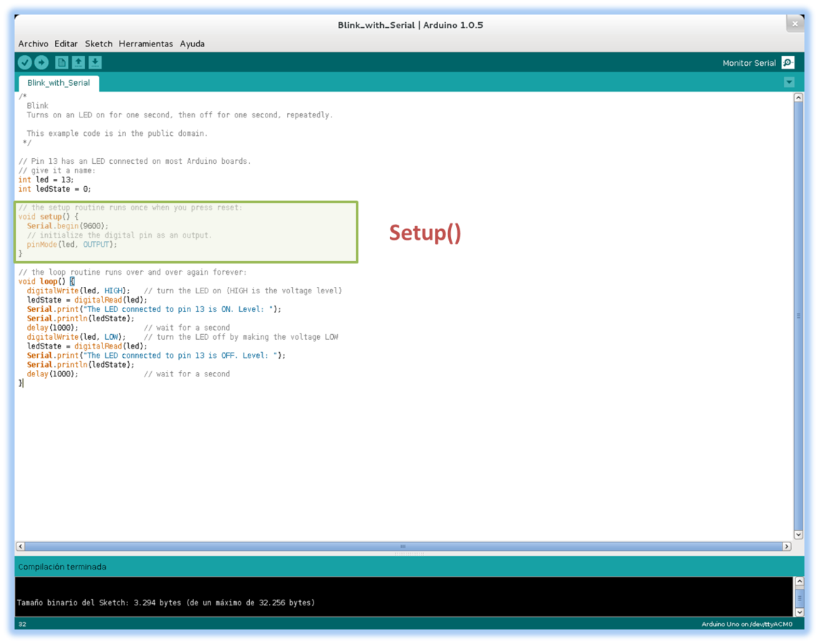Click the Upload (arrow) toolbar icon
The height and width of the screenshot is (644, 819).
click(42, 63)
